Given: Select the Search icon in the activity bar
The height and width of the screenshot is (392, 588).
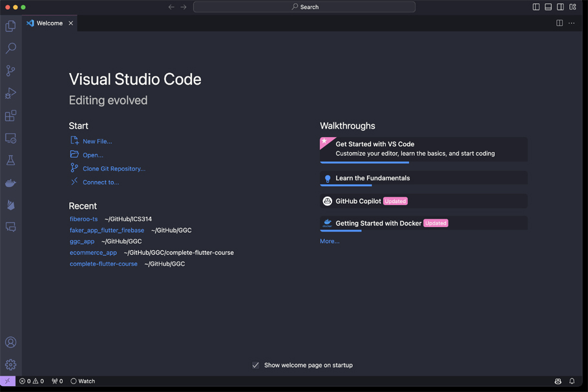Looking at the screenshot, I should (x=10, y=48).
